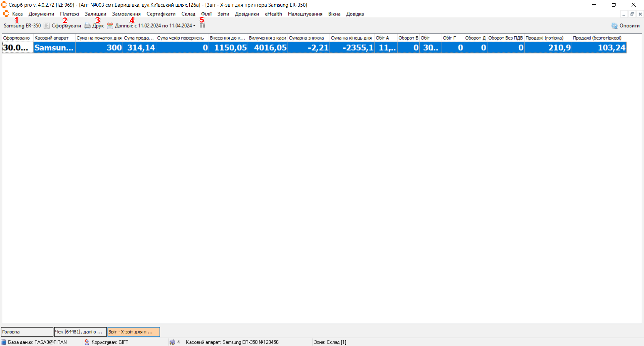Click the Сформувати report document icon
Viewport: 644px width, 346px height.
pos(46,26)
